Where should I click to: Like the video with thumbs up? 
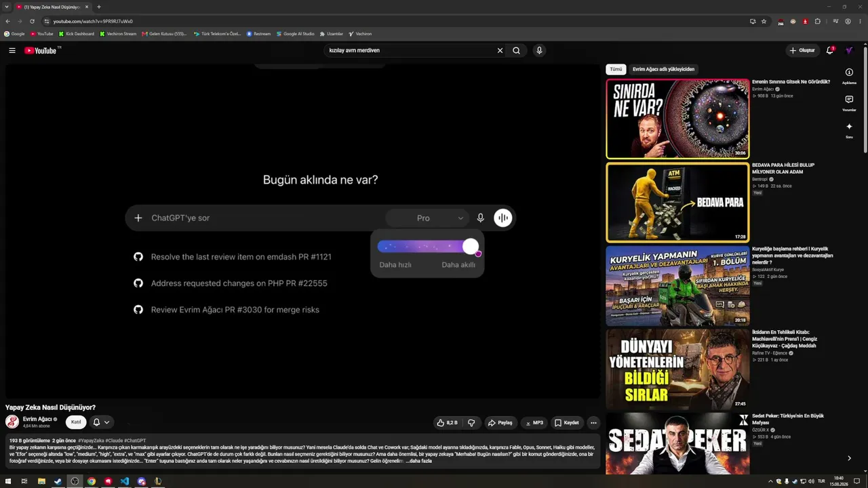click(x=447, y=423)
